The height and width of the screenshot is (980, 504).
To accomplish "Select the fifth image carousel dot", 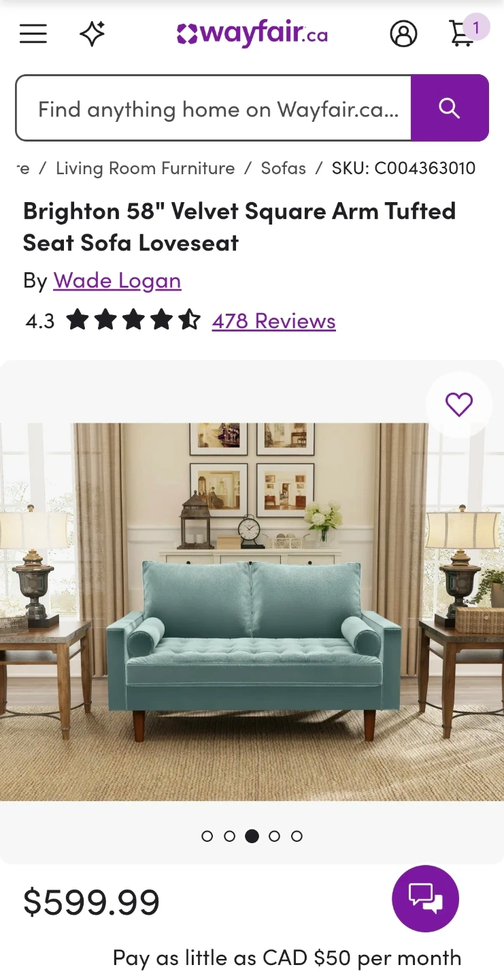I will click(x=297, y=836).
